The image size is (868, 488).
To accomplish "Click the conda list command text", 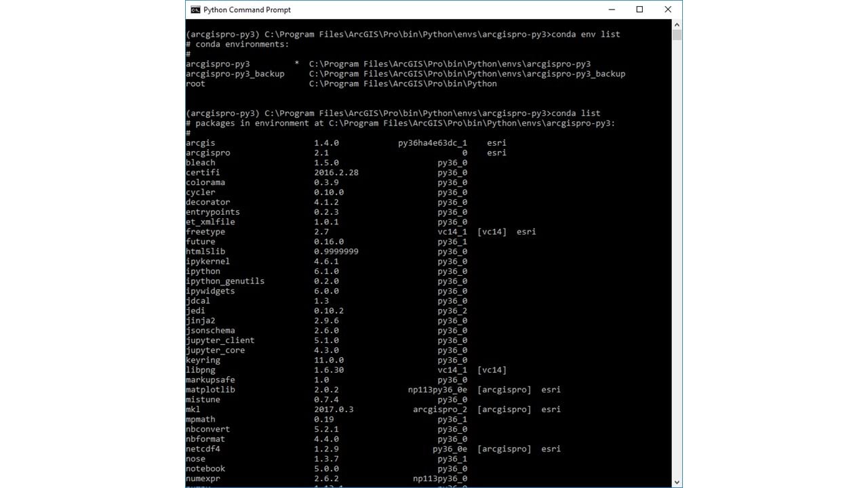I will click(x=578, y=113).
